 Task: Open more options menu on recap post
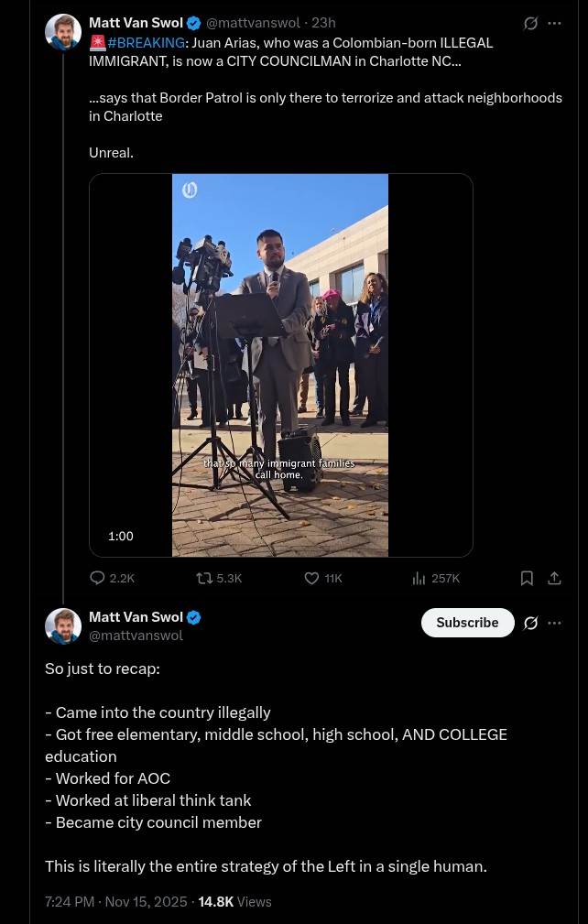click(x=554, y=623)
